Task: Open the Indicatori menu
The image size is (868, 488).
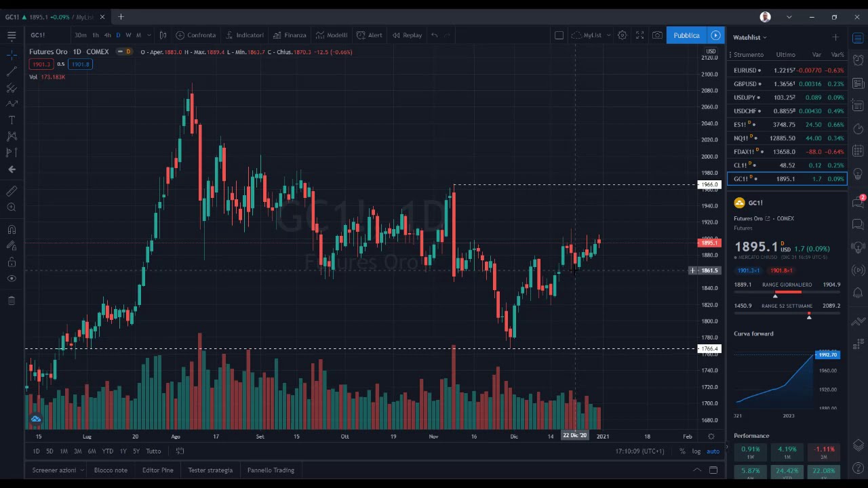Action: [x=245, y=35]
